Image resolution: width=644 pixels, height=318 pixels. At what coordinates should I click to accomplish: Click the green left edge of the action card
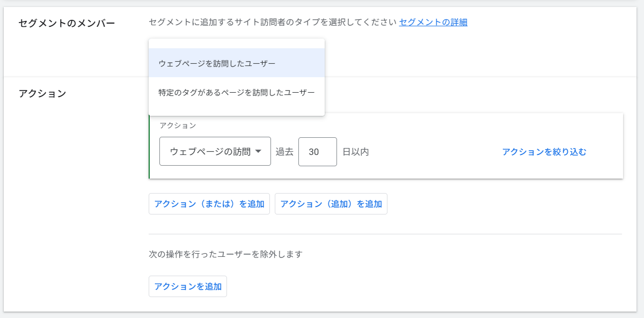tap(149, 146)
